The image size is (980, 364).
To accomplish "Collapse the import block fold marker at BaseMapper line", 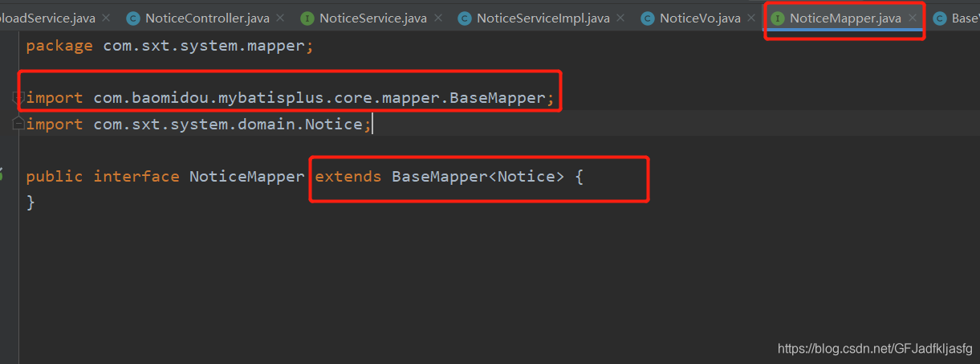I will tap(18, 98).
